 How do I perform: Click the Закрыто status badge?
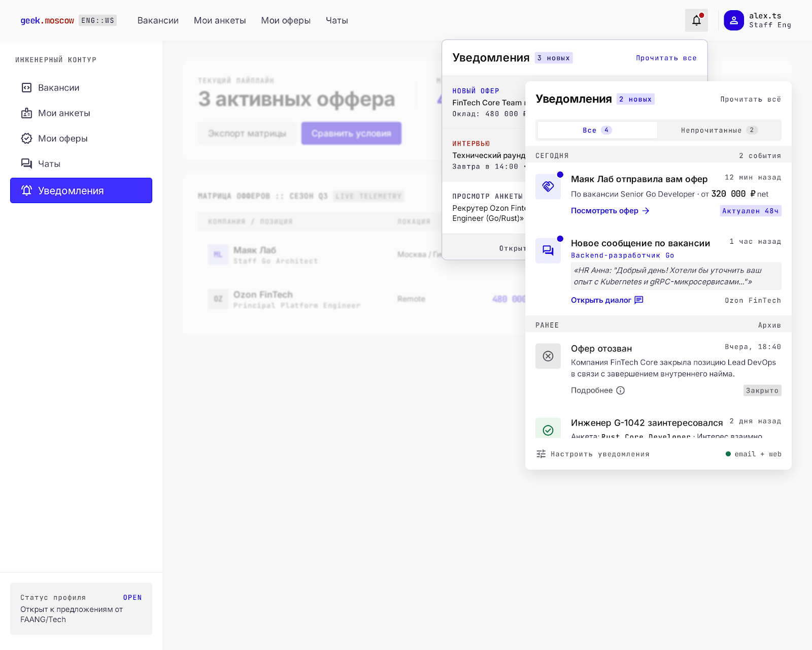point(762,391)
